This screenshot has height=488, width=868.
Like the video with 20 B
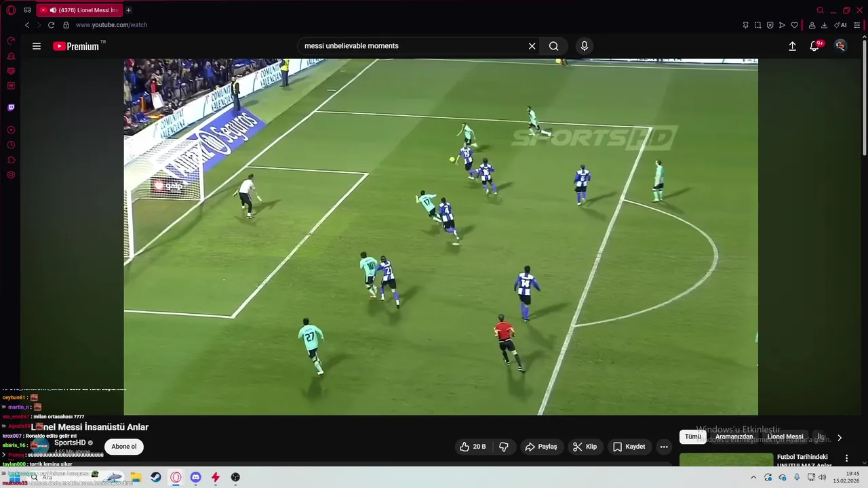(473, 447)
